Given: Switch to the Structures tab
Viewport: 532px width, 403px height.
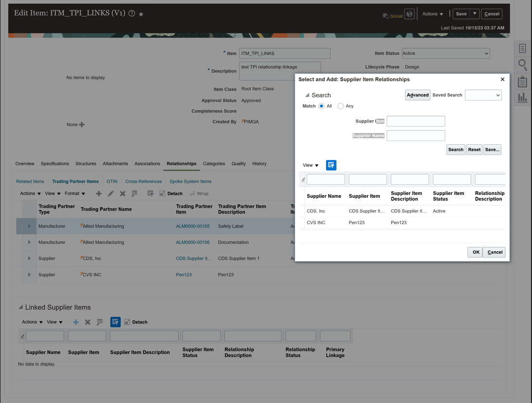Looking at the screenshot, I should (x=86, y=164).
